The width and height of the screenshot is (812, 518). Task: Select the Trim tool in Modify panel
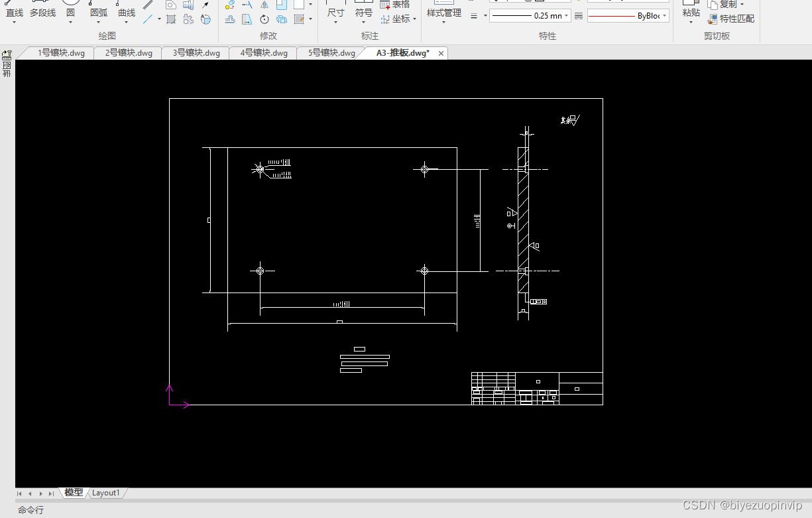click(247, 4)
